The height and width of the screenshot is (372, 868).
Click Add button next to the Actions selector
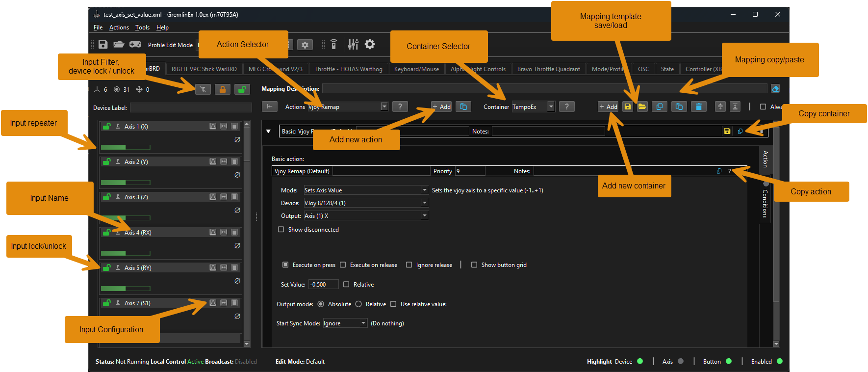(442, 106)
